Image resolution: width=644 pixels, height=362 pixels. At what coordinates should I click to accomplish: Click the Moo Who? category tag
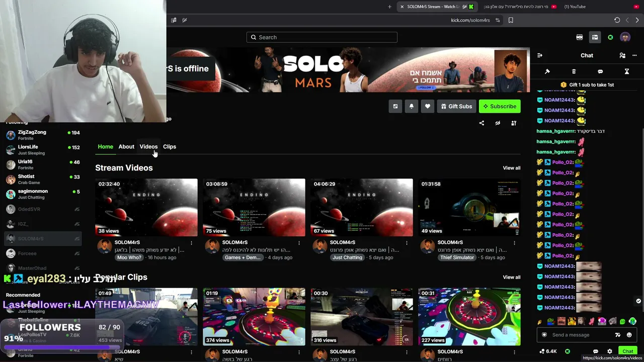(x=129, y=257)
